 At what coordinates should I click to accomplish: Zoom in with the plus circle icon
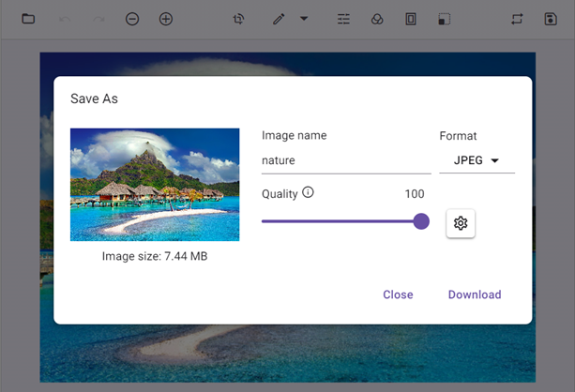pyautogui.click(x=166, y=19)
